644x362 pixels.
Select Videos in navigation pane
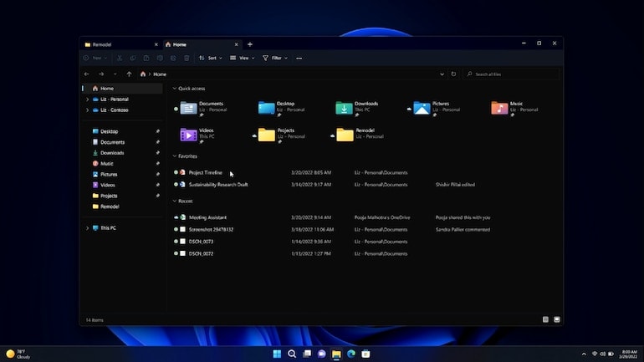click(x=122, y=185)
